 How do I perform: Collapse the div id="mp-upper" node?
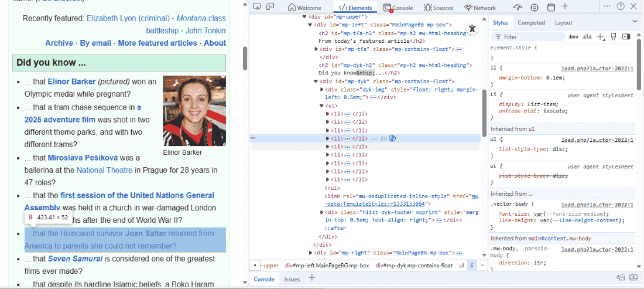(x=304, y=17)
